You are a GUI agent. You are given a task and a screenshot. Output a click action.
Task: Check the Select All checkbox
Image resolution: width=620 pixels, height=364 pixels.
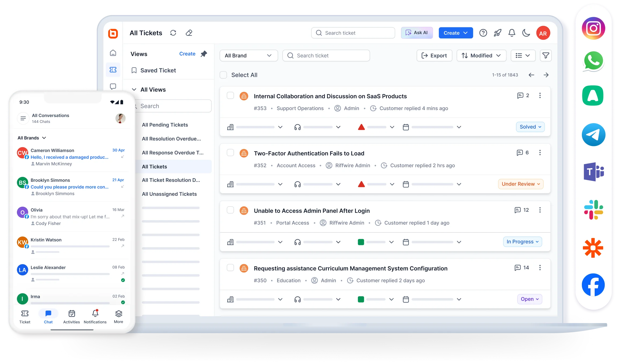(x=223, y=75)
